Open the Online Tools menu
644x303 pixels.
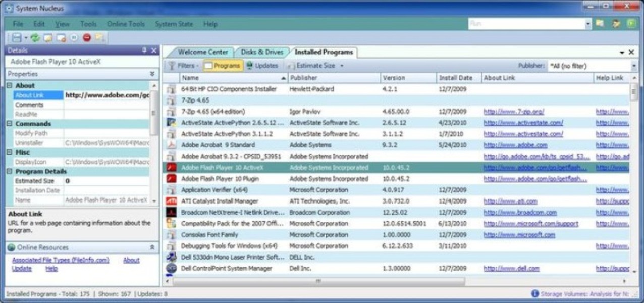pos(125,23)
